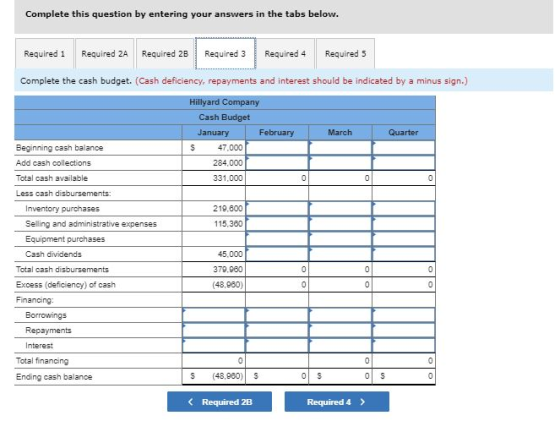Click January cash dividends 45,000 cell
The height and width of the screenshot is (432, 560).
(x=214, y=254)
